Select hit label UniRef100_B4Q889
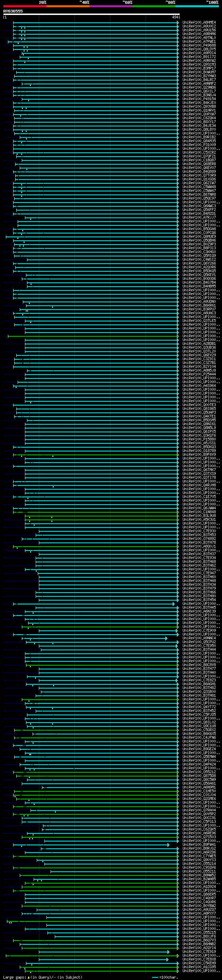The image size is (222, 980). coord(199,172)
